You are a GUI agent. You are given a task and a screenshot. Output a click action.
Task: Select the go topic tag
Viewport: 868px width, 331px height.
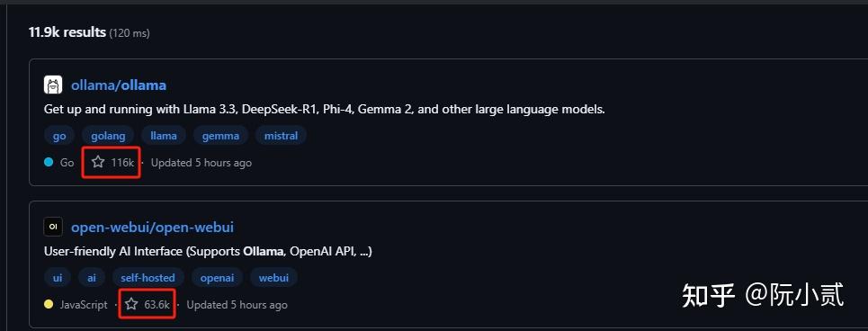(59, 136)
